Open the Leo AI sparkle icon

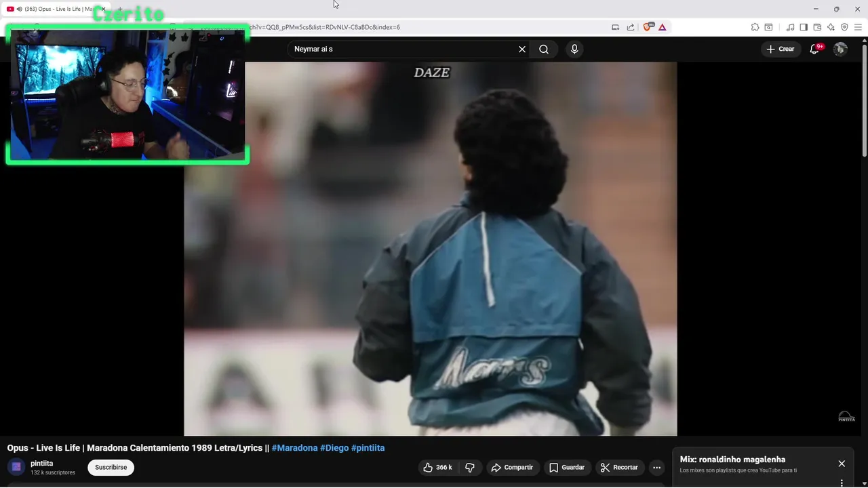coord(831,27)
